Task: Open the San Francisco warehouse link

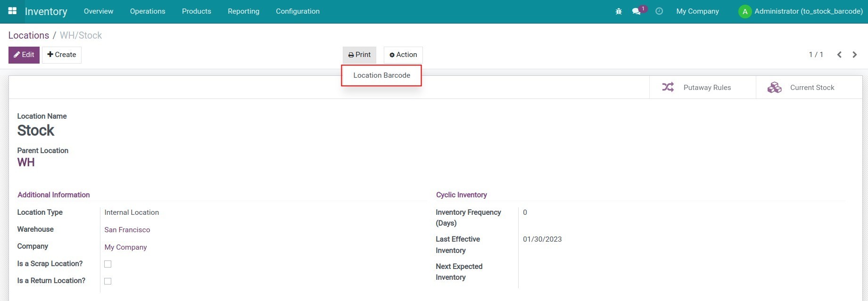Action: pos(127,230)
